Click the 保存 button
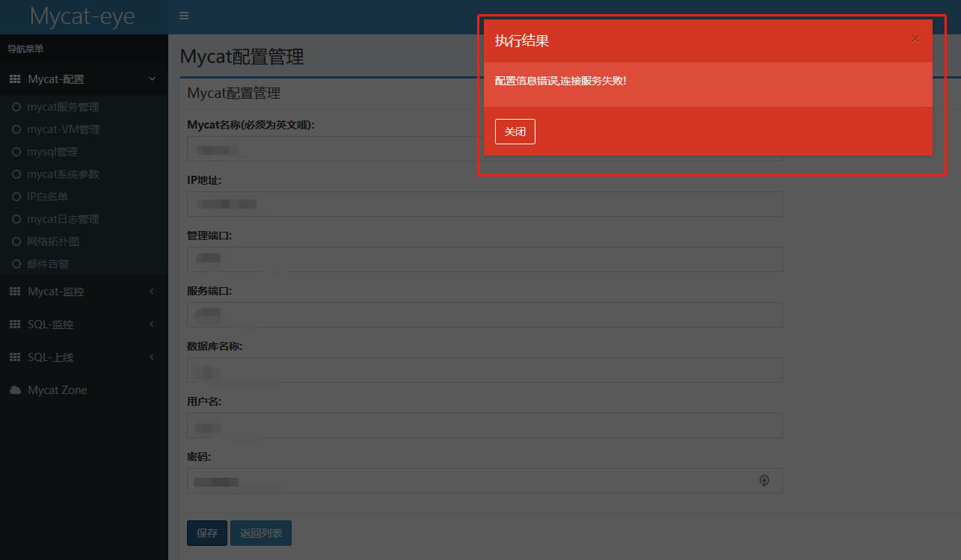 click(x=207, y=533)
